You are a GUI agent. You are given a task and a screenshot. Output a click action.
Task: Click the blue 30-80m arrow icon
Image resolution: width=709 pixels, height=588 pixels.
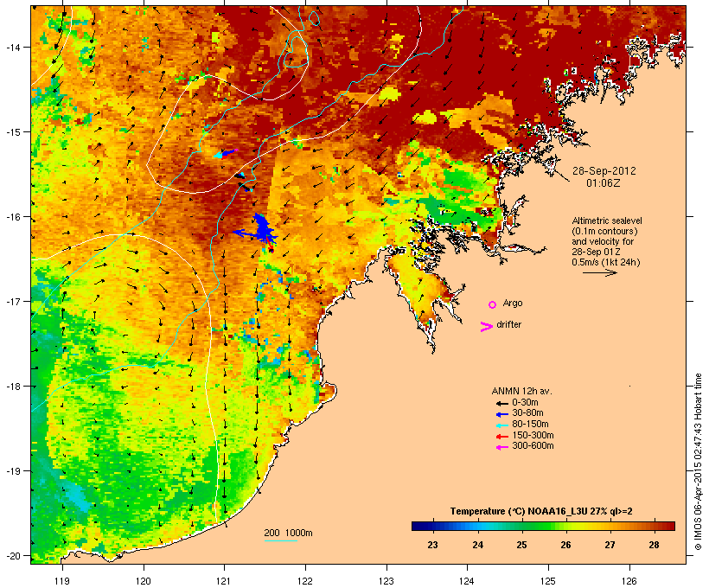coord(501,414)
